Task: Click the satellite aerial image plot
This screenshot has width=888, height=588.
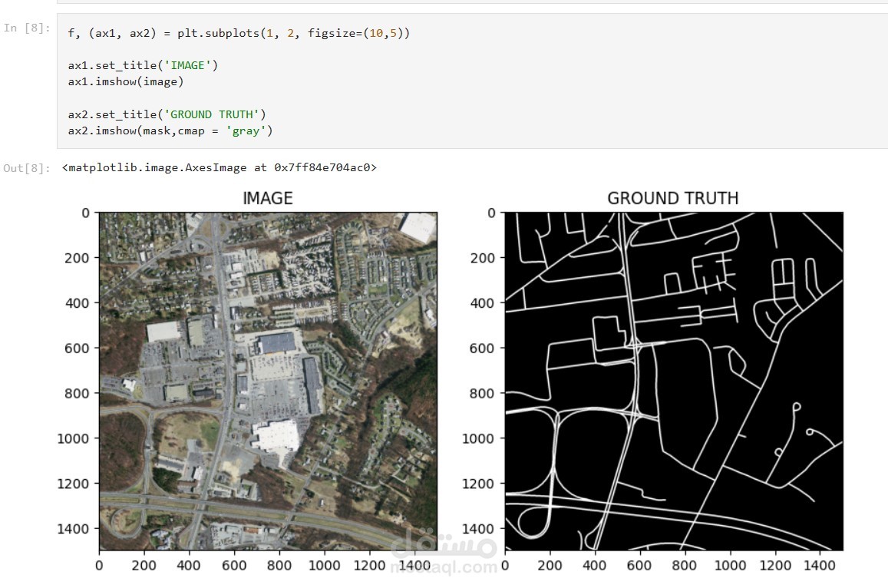Action: (268, 381)
